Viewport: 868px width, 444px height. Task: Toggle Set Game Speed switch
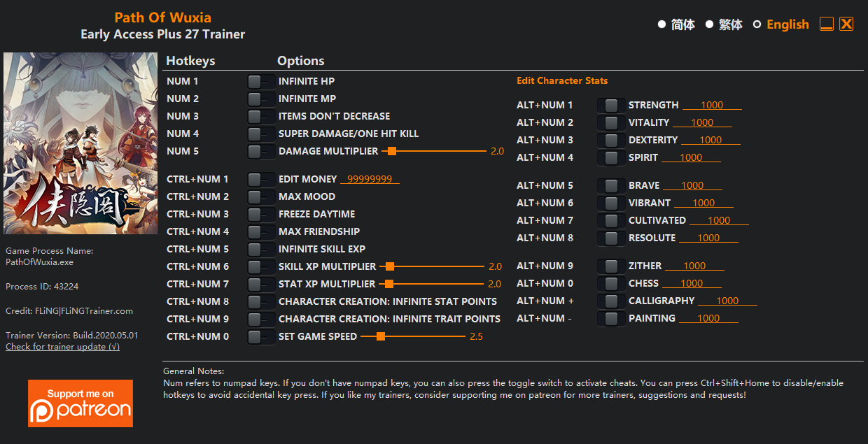point(261,337)
